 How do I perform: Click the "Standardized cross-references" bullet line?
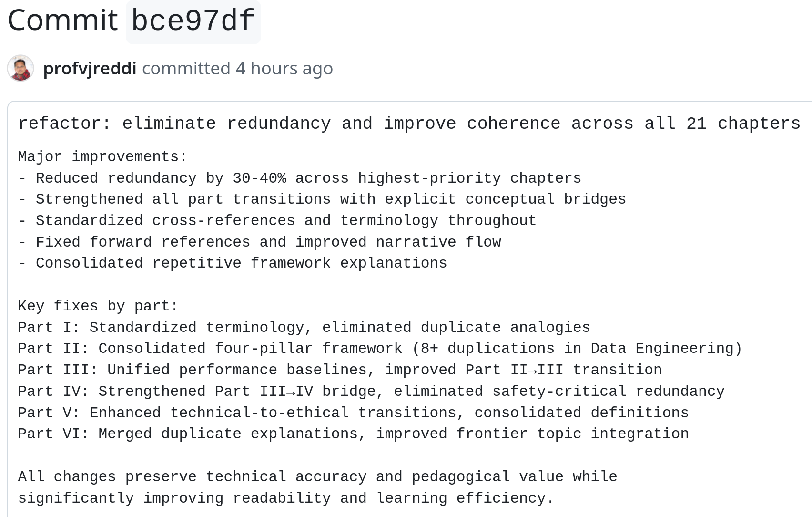pos(277,221)
